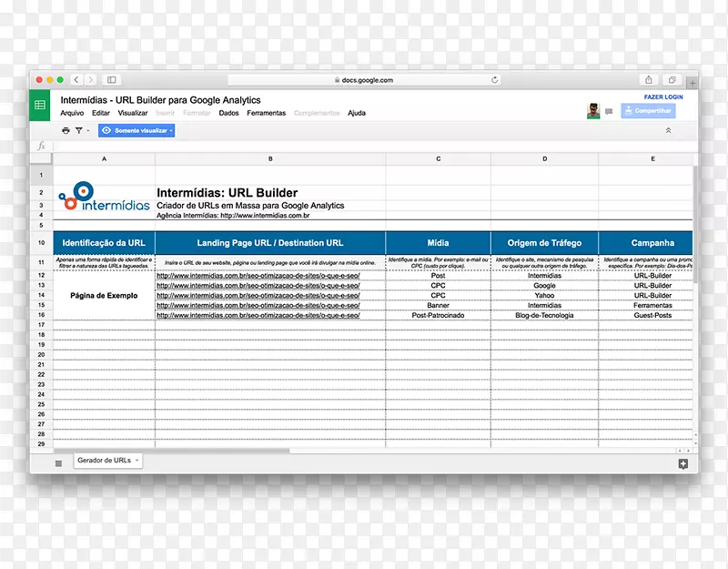Viewport: 728px width, 569px height.
Task: Click the all sheets list icon
Action: (58, 463)
